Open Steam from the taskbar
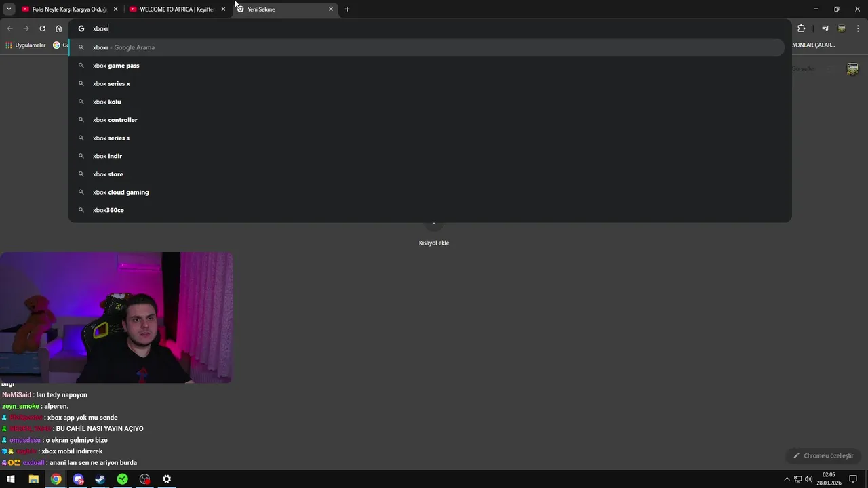This screenshot has height=488, width=868. (x=100, y=479)
